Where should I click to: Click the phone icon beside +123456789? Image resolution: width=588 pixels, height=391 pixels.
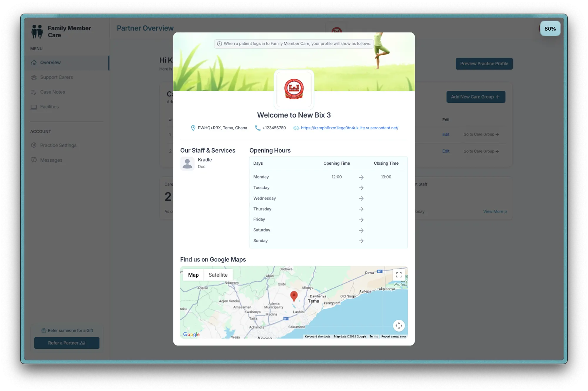(x=258, y=128)
